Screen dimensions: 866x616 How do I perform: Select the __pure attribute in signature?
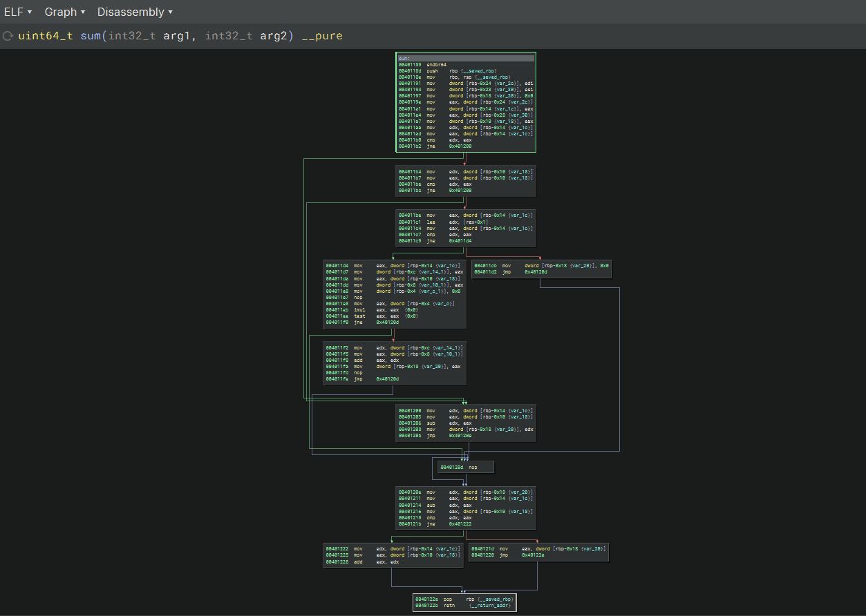click(321, 36)
